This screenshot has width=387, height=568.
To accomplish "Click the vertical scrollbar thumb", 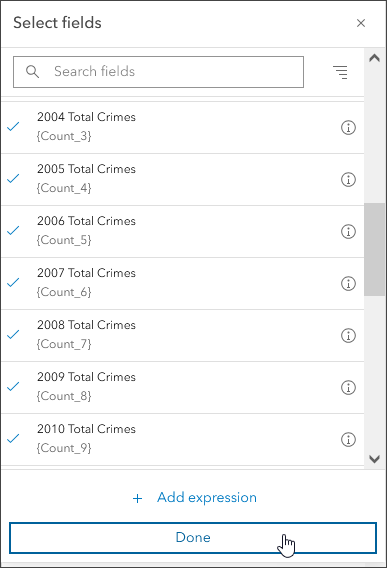I will click(x=374, y=249).
